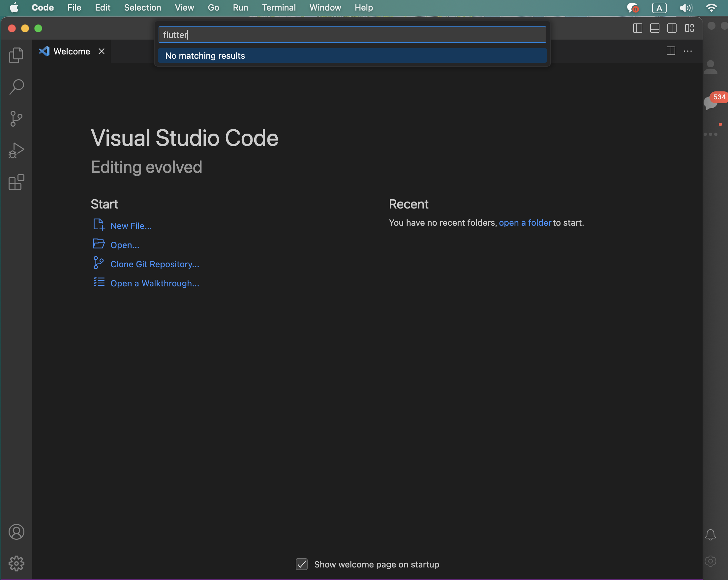The height and width of the screenshot is (580, 728).
Task: Open the Customize Layout icon
Action: [689, 28]
